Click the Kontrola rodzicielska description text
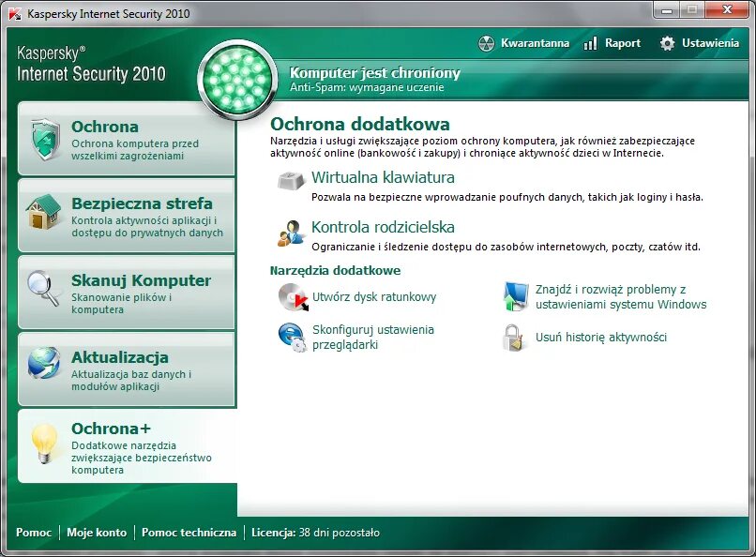This screenshot has width=756, height=557. 506,247
